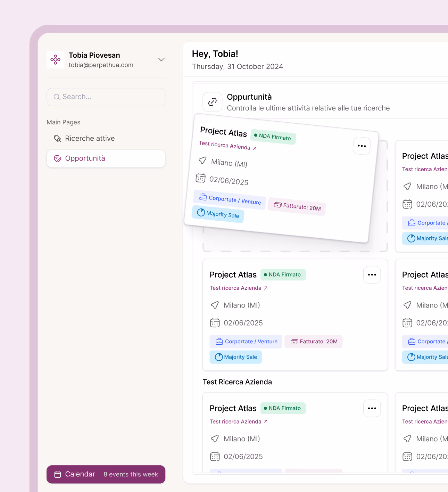Click the Perpethua logo icon in sidebar

coord(55,59)
